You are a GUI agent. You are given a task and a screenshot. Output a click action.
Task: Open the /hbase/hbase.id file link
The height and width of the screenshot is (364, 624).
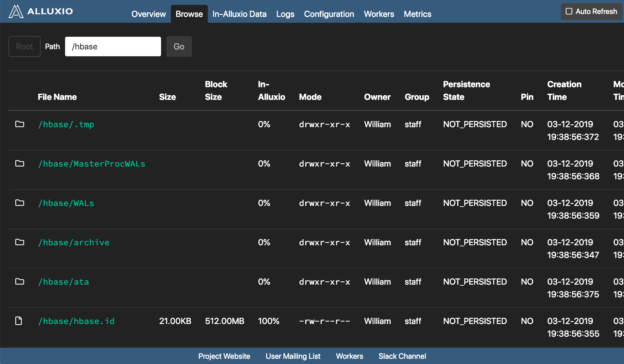(76, 321)
